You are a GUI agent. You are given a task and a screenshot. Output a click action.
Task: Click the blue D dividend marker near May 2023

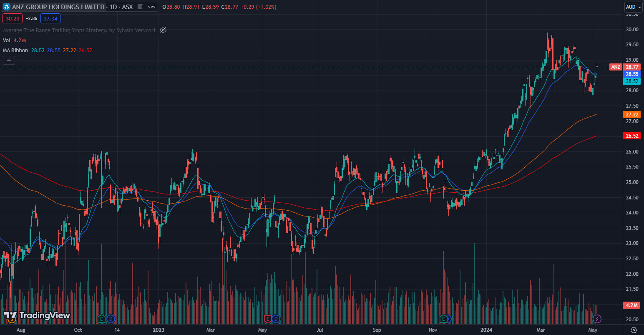[276, 319]
